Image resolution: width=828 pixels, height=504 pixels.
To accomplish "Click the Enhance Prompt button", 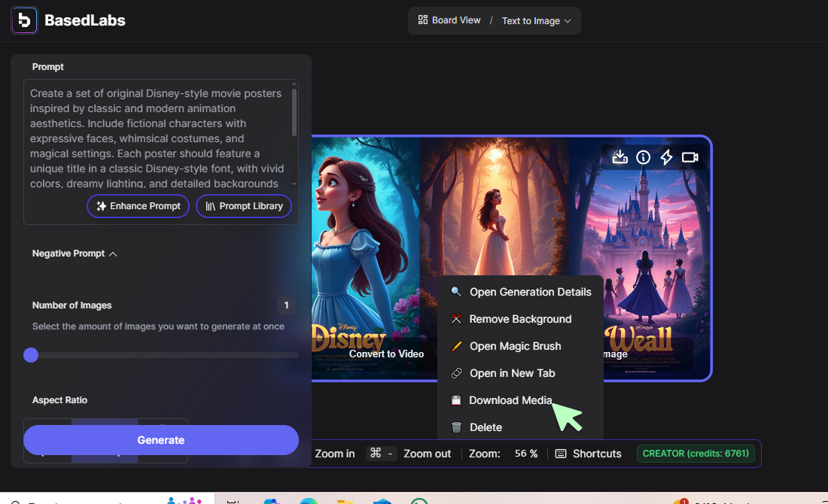I will click(138, 206).
